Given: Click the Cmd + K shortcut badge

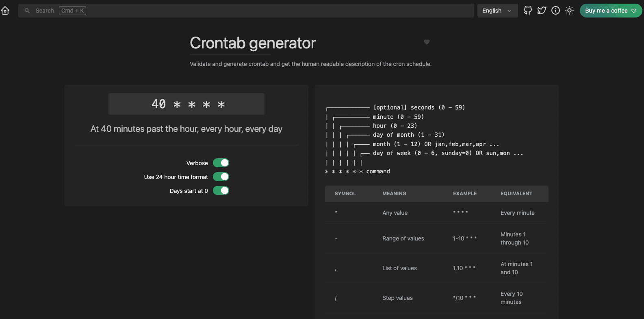Looking at the screenshot, I should tap(72, 11).
